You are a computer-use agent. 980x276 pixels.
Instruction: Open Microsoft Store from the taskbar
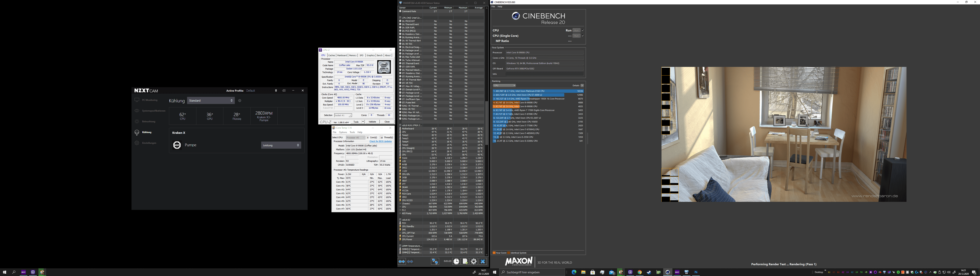click(x=593, y=272)
